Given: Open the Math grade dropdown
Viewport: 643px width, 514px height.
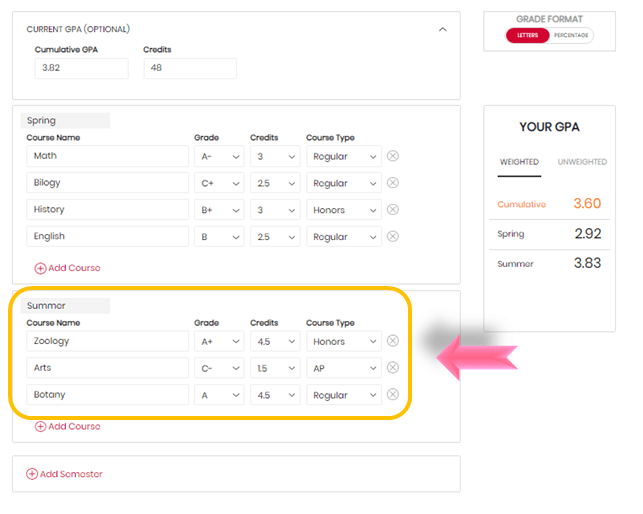Looking at the screenshot, I should (x=219, y=156).
